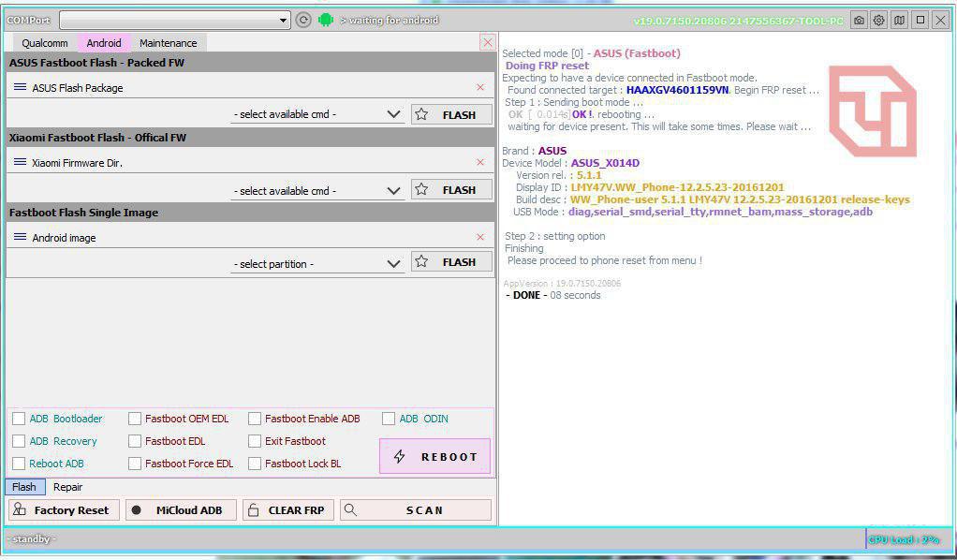
Task: Open the COMPort selection dropdown
Action: tap(175, 21)
